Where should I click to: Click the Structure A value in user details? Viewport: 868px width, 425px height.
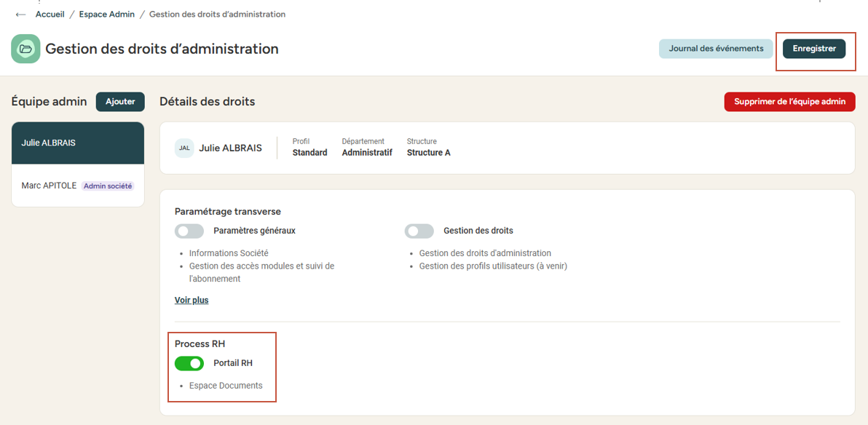tap(428, 153)
